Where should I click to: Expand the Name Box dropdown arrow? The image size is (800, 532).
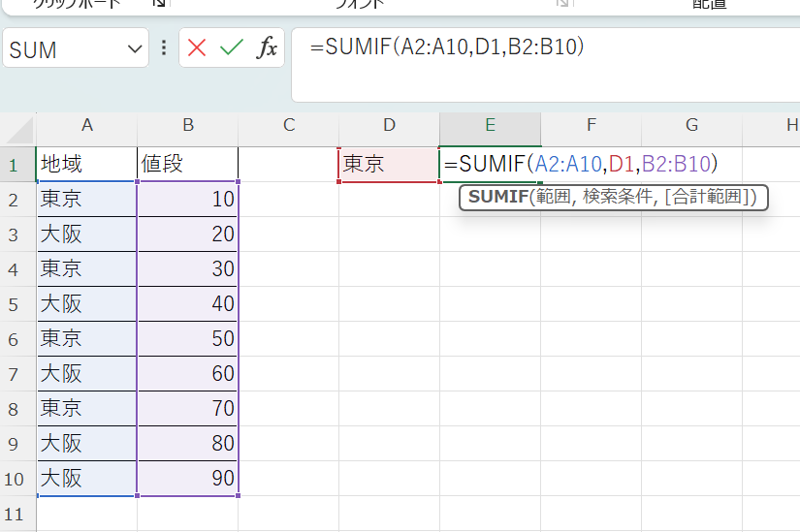134,49
